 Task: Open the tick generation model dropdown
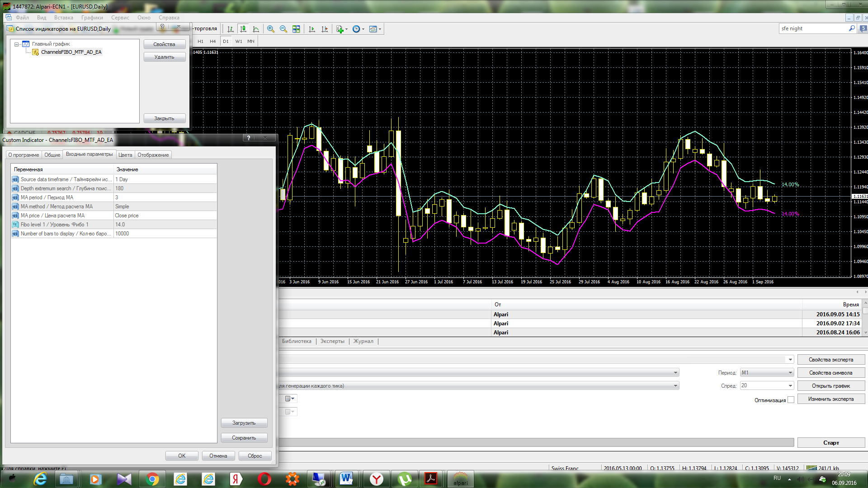coord(675,386)
